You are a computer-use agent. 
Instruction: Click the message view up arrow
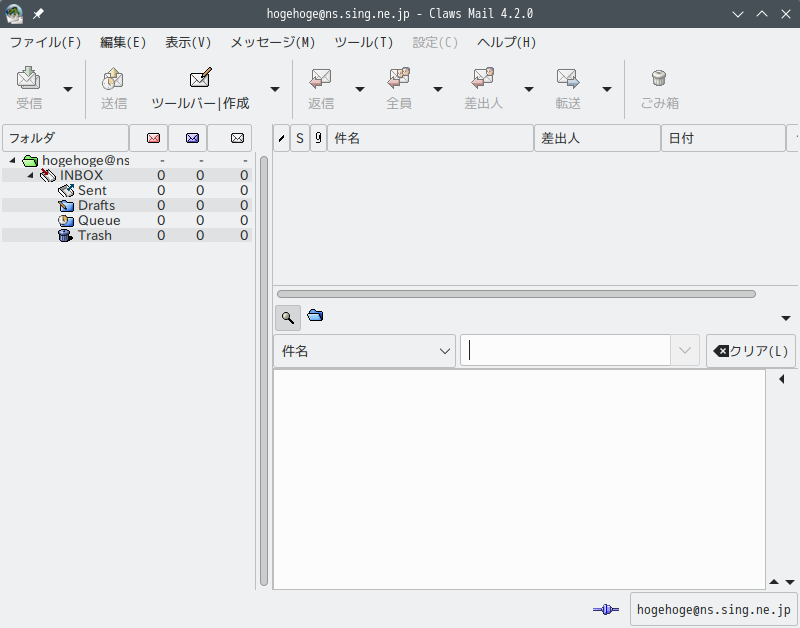(x=774, y=582)
